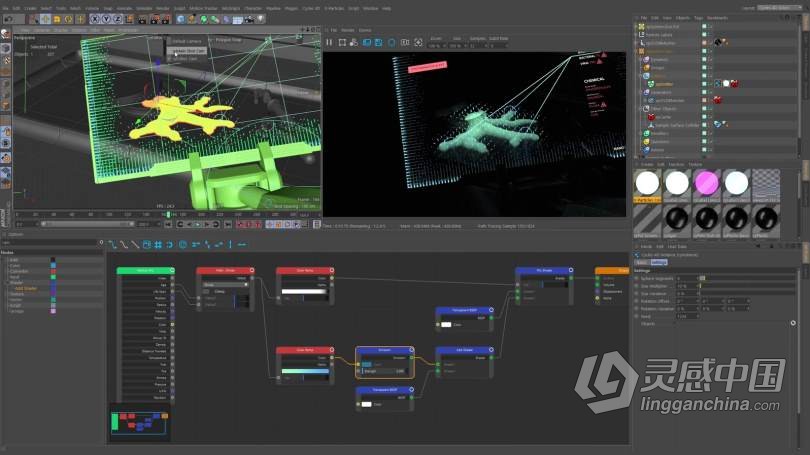
Task: Toggle the Y axis lock icon
Action: (x=106, y=19)
